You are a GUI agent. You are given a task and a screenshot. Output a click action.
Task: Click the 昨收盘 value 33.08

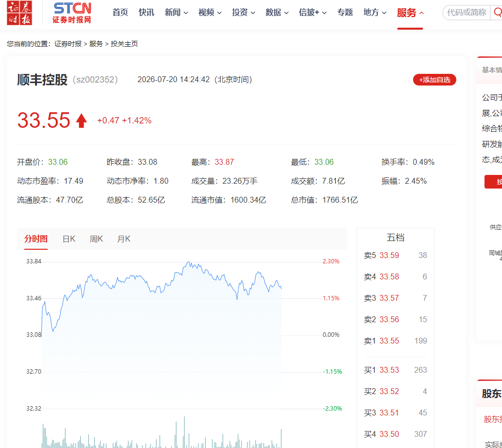(147, 162)
